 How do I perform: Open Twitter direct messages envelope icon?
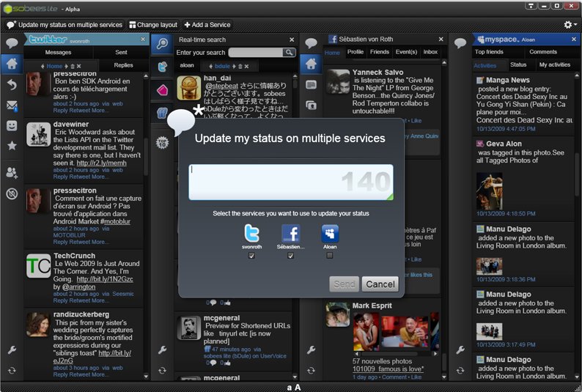[12, 106]
